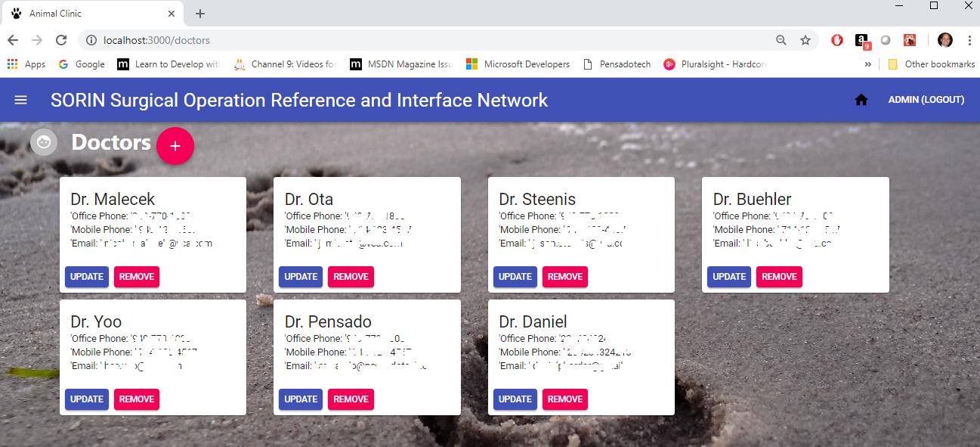
Task: Click the user profile avatar in toolbar
Action: pos(944,40)
